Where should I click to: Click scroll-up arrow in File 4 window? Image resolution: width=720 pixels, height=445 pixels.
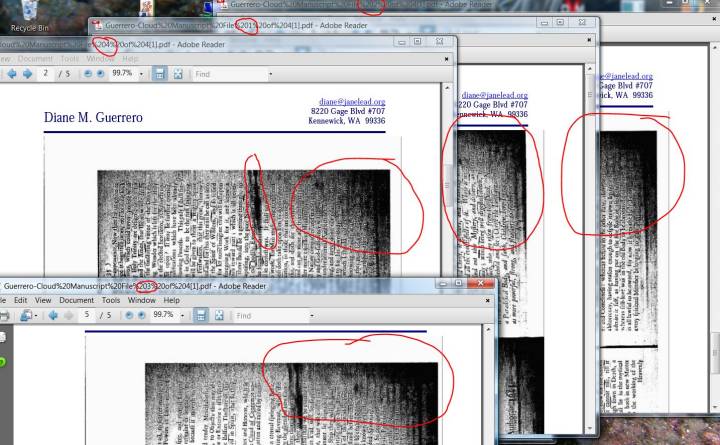pyautogui.click(x=447, y=88)
